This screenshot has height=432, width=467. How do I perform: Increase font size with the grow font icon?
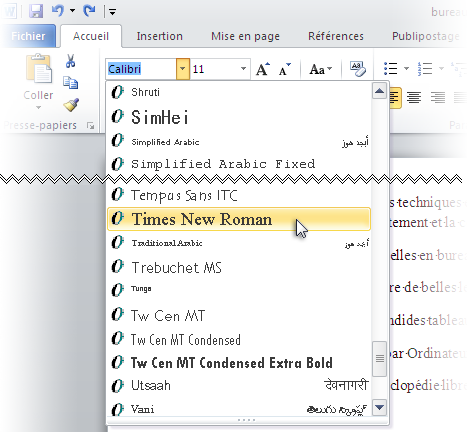pos(263,69)
